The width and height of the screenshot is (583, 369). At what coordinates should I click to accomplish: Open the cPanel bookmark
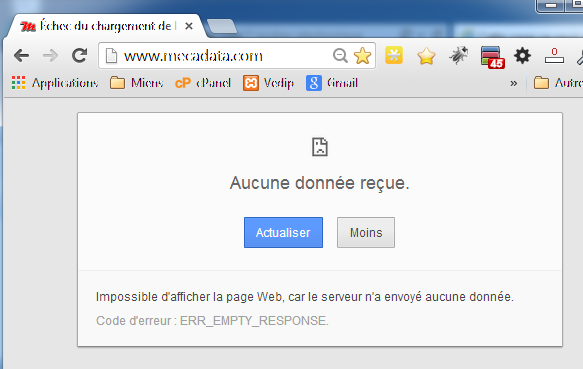(x=203, y=83)
